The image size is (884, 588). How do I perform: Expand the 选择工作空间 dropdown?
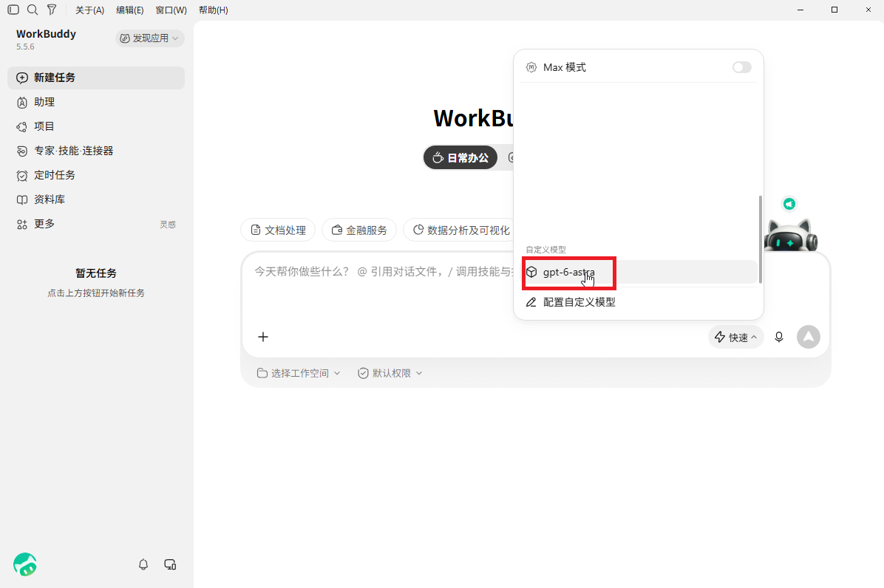299,373
